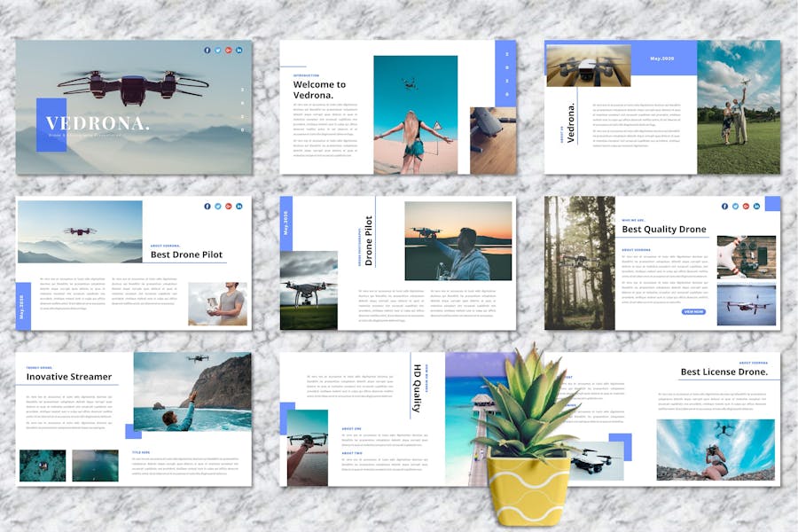Select the sunset drone pilot photo

(x=458, y=240)
